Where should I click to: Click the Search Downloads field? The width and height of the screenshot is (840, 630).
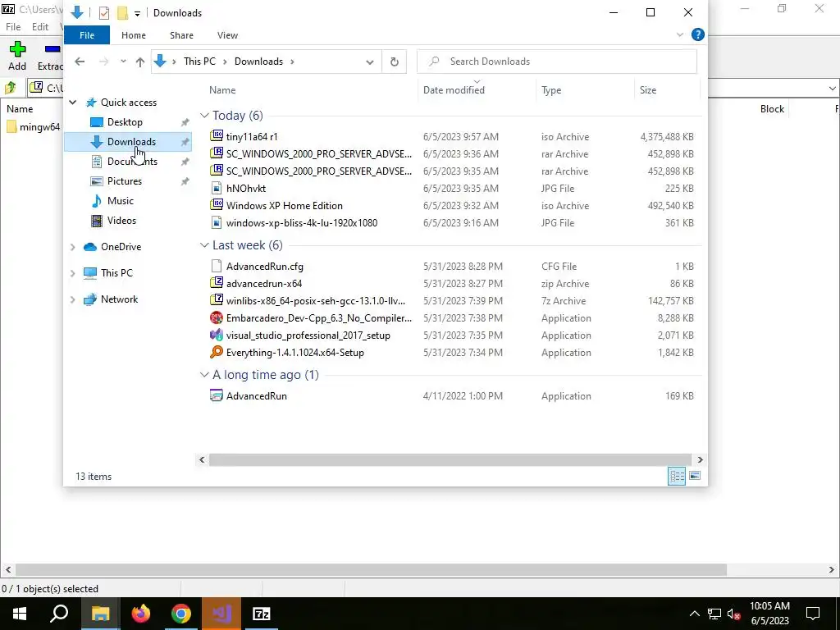tap(557, 62)
